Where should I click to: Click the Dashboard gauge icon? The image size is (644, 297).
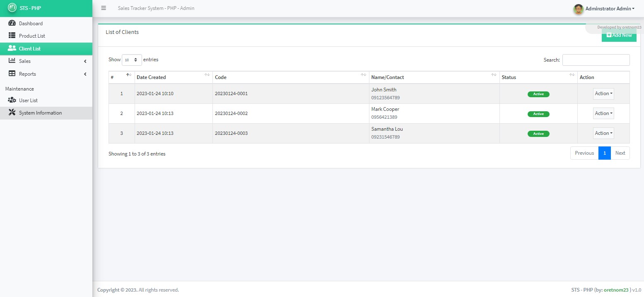[12, 23]
